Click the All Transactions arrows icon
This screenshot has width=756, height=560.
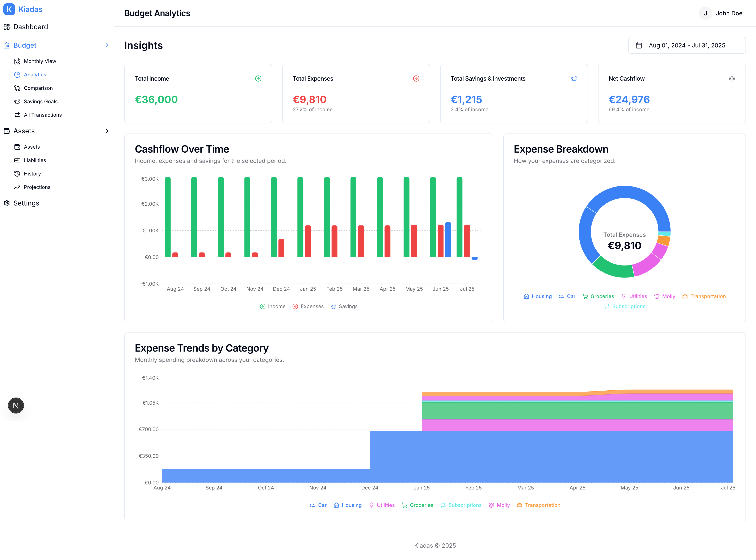tap(18, 115)
